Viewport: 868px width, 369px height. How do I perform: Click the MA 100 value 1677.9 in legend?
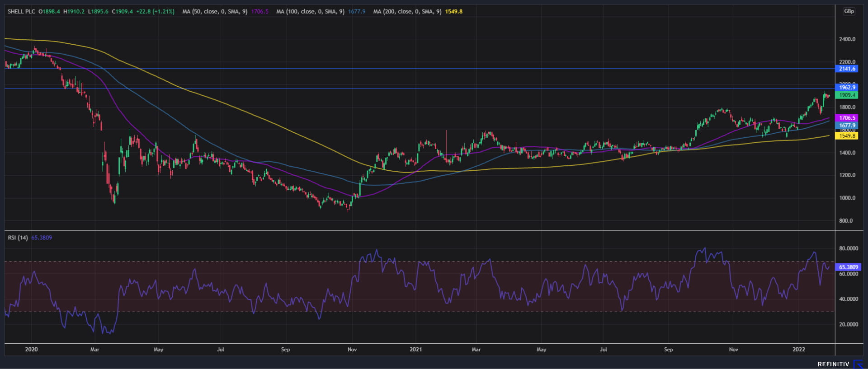point(357,11)
